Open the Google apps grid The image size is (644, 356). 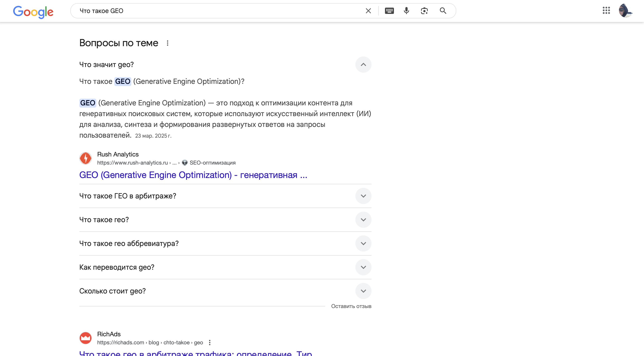pos(606,11)
